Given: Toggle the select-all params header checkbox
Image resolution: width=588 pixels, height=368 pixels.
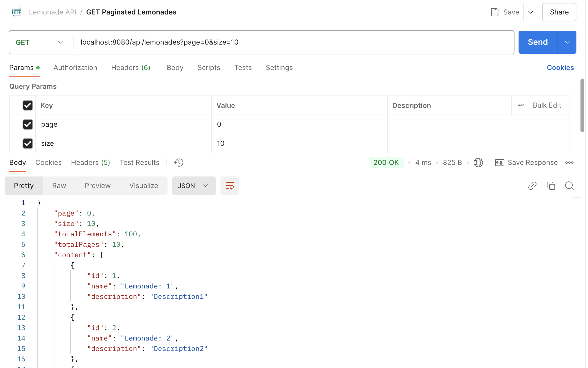Looking at the screenshot, I should coord(28,105).
